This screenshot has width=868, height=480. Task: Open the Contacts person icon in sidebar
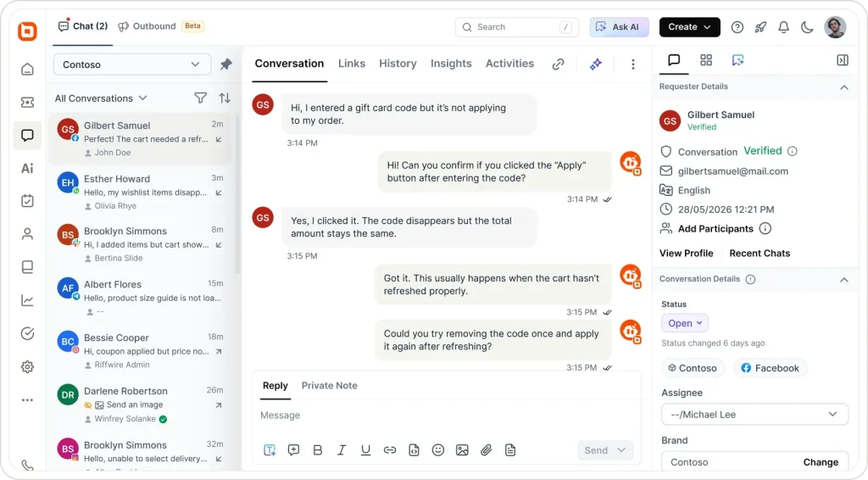tap(27, 234)
